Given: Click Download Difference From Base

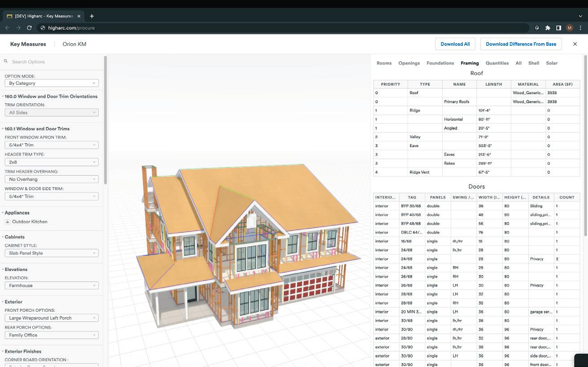Looking at the screenshot, I should pos(521,44).
